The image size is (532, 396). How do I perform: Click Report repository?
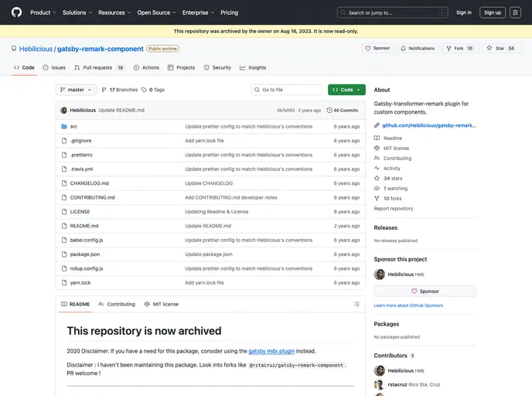(394, 209)
